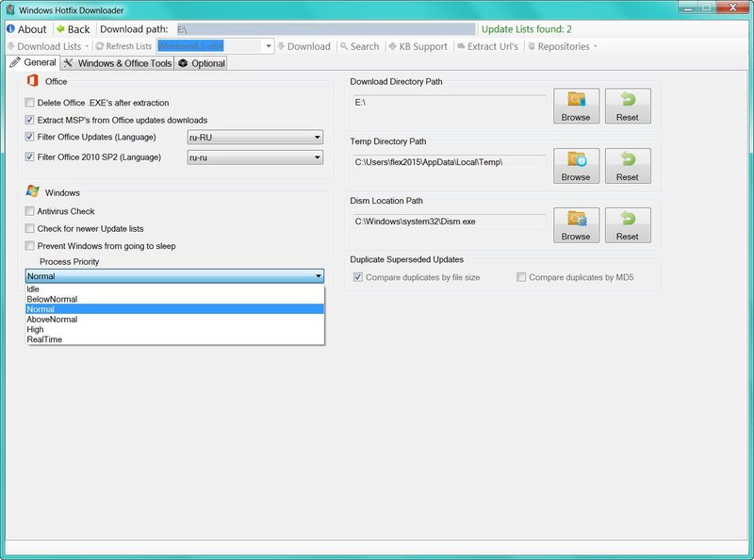754x560 pixels.
Task: Toggle Filter Office Updates (Language) checkbox
Action: click(x=30, y=137)
